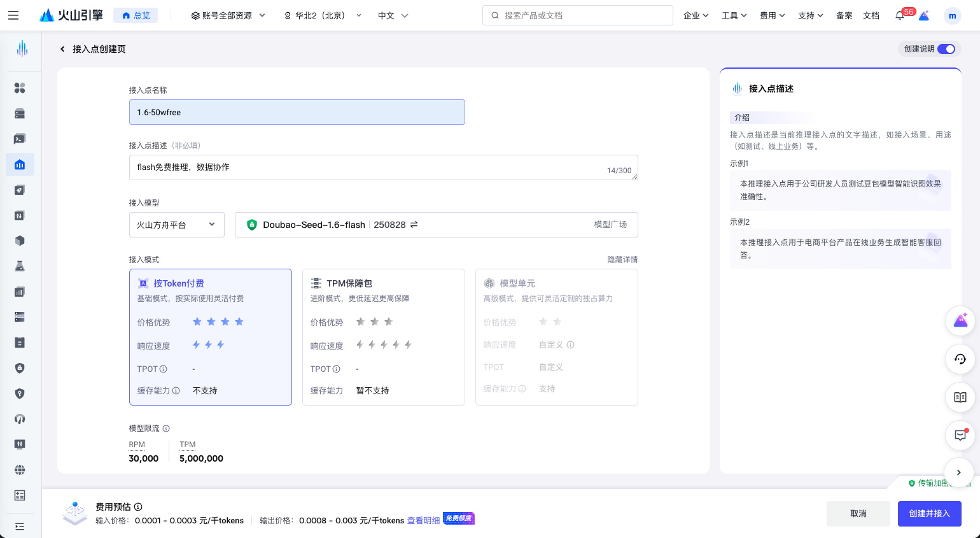
Task: Open the customer support headset floating button
Action: (x=960, y=359)
